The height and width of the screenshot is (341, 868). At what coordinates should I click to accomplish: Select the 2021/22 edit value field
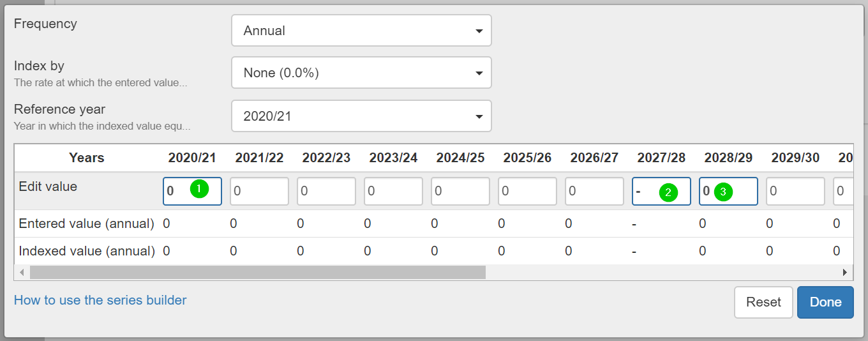click(259, 191)
